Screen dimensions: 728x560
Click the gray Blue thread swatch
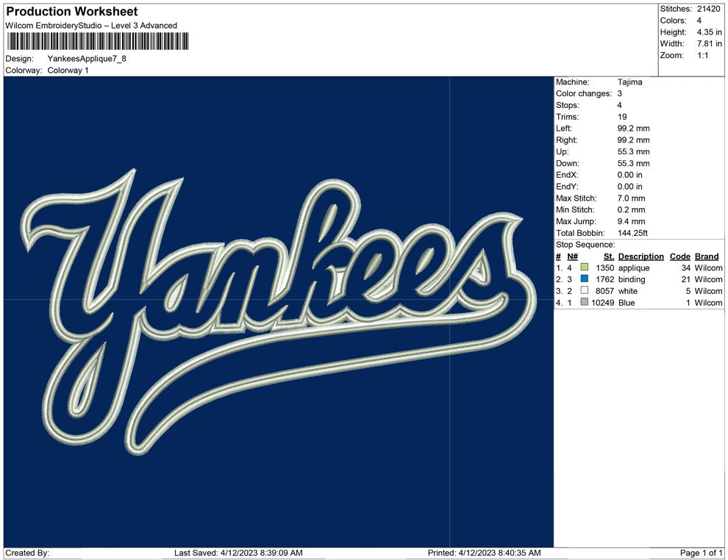coord(585,302)
